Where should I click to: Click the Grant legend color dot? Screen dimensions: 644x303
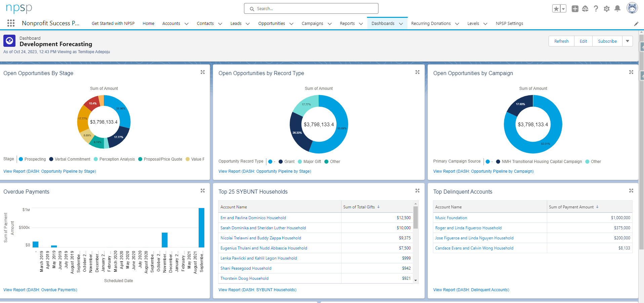coord(281,162)
